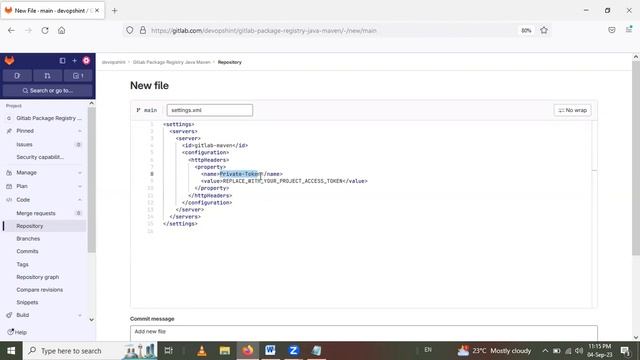The image size is (640, 360).
Task: Open Task View on taskbar
Action: point(169,351)
